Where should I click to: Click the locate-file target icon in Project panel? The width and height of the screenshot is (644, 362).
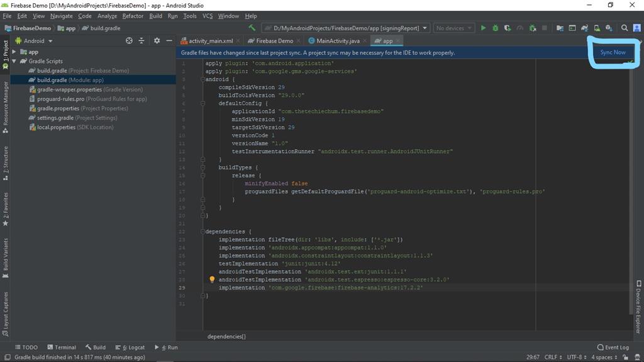129,41
